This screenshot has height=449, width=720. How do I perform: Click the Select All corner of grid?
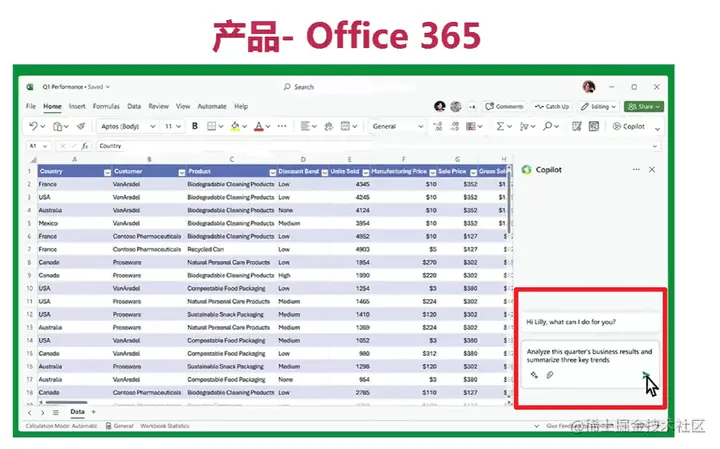(33, 159)
